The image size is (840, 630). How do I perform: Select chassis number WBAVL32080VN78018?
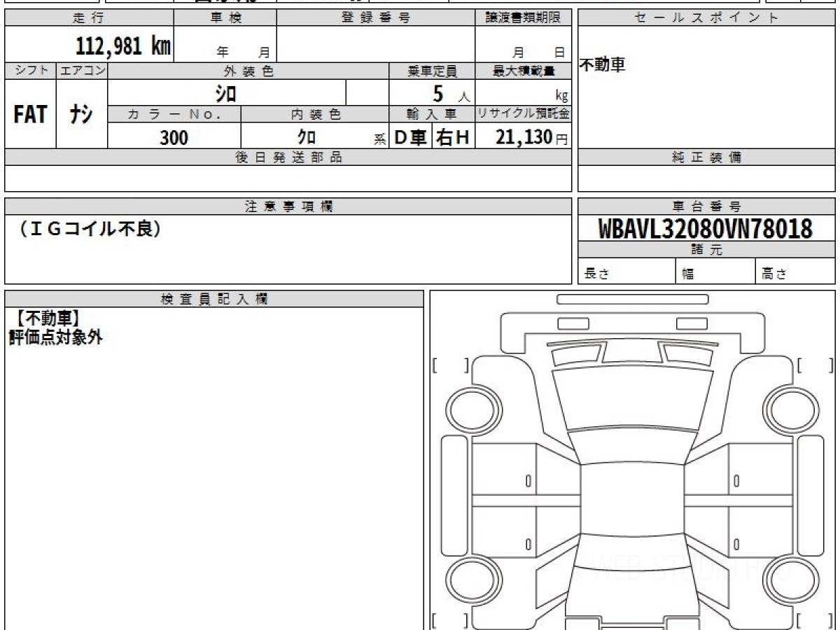705,229
